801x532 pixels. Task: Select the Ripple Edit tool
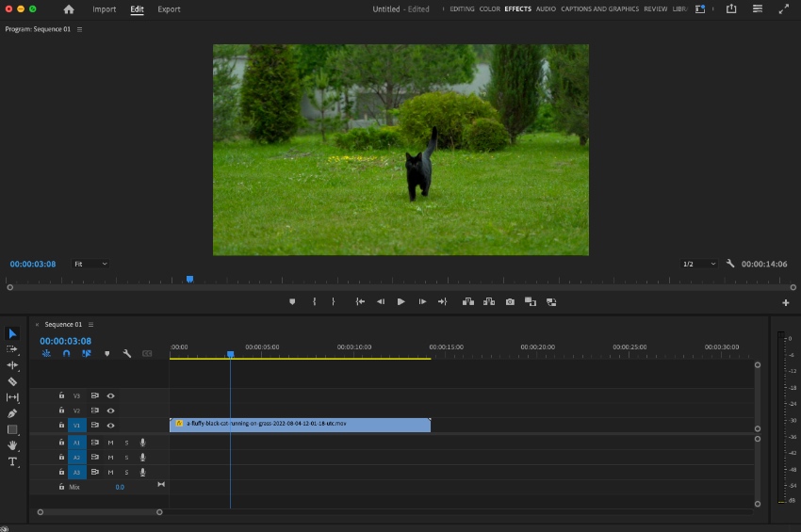pos(12,365)
